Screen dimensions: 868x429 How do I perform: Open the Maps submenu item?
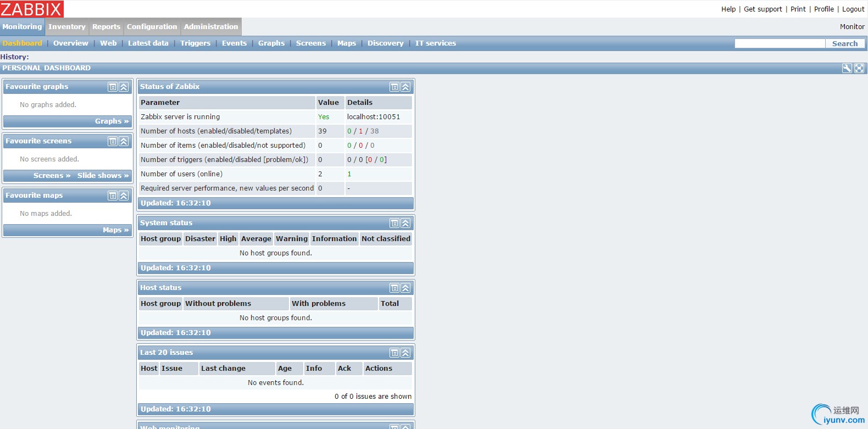pos(347,43)
